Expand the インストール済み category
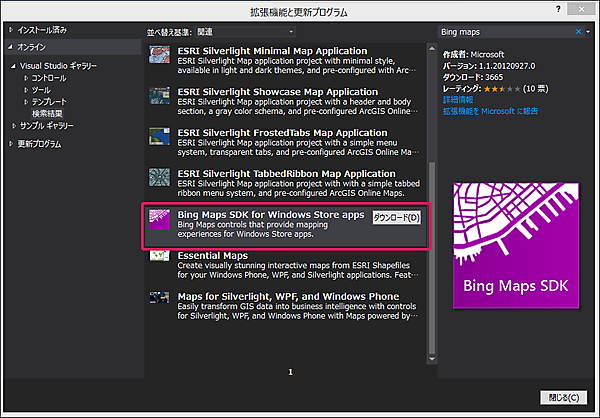 [12, 31]
